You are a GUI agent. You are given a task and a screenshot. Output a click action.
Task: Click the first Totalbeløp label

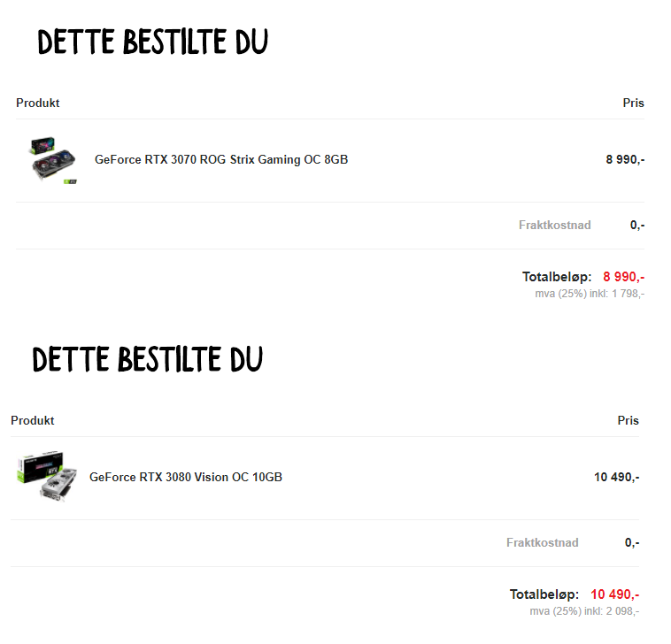pos(557,277)
